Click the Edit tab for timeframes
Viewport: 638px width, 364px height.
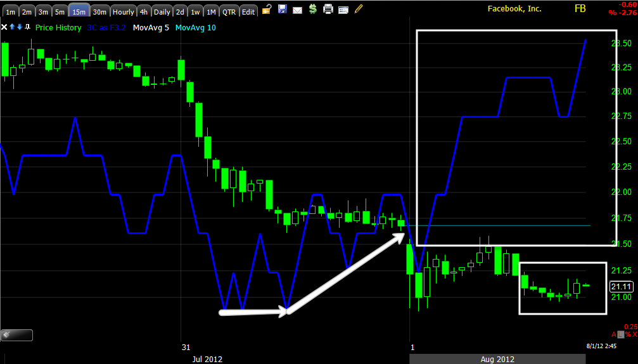[248, 11]
